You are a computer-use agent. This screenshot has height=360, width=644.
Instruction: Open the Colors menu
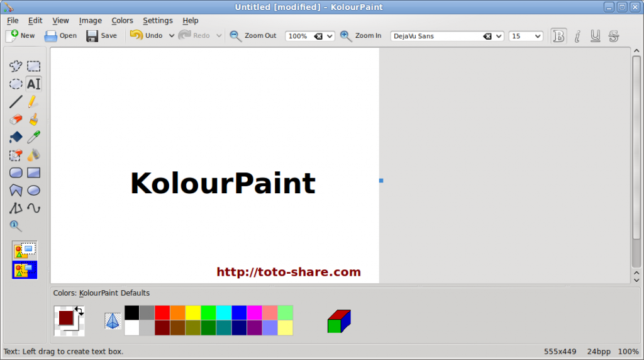click(x=123, y=21)
